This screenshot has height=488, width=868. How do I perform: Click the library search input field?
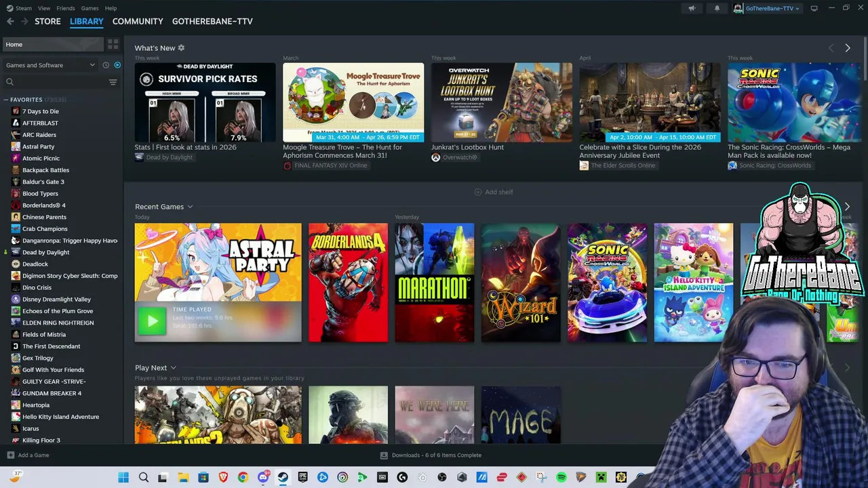[60, 82]
